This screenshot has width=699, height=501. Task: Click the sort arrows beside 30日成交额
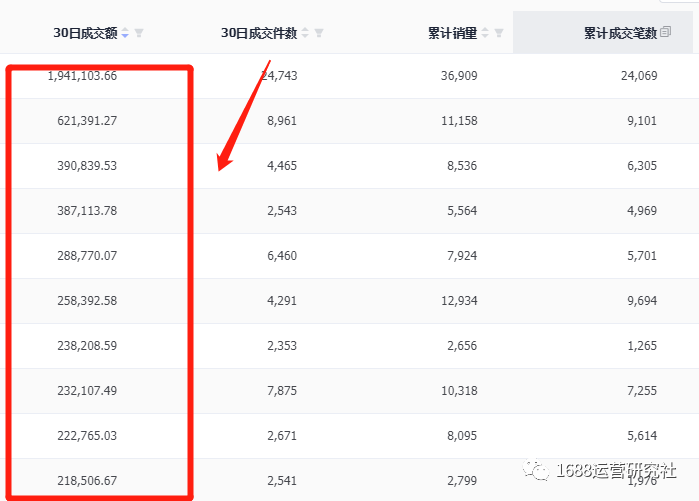pos(125,33)
